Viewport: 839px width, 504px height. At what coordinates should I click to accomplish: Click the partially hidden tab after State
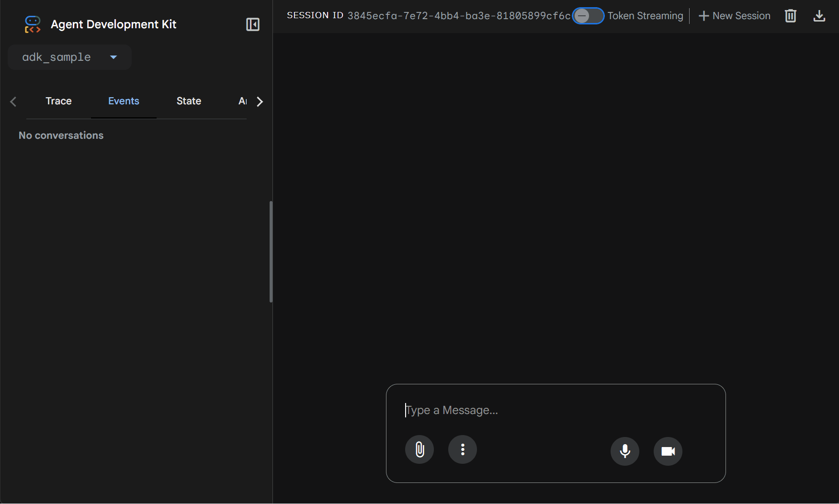coord(242,101)
